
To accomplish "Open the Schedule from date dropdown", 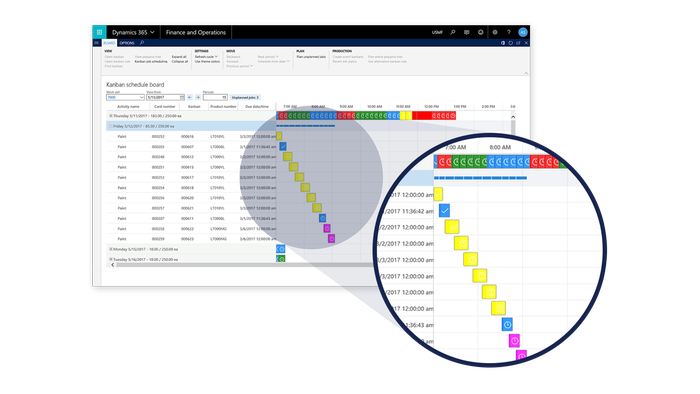I will click(x=274, y=62).
